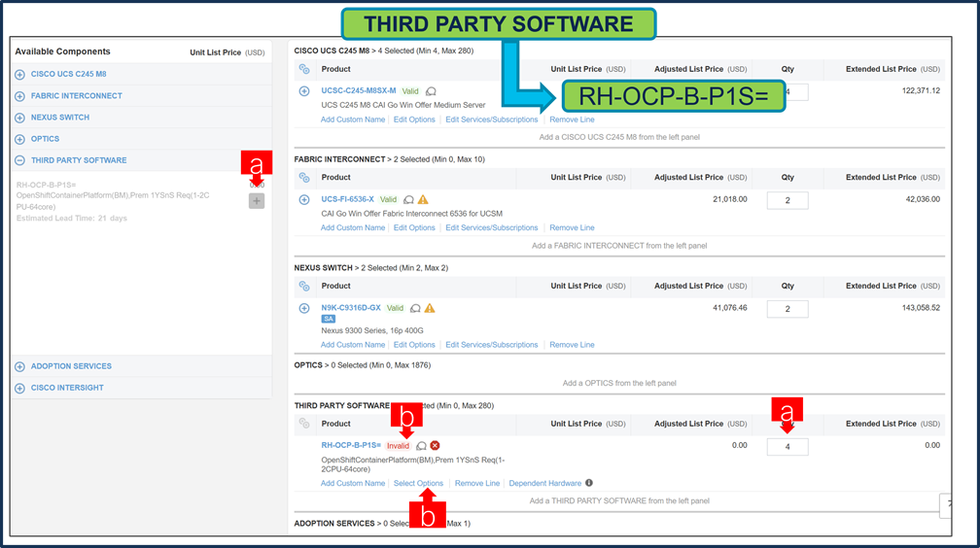
Task: Click extended price 143,058.52
Action: (921, 307)
